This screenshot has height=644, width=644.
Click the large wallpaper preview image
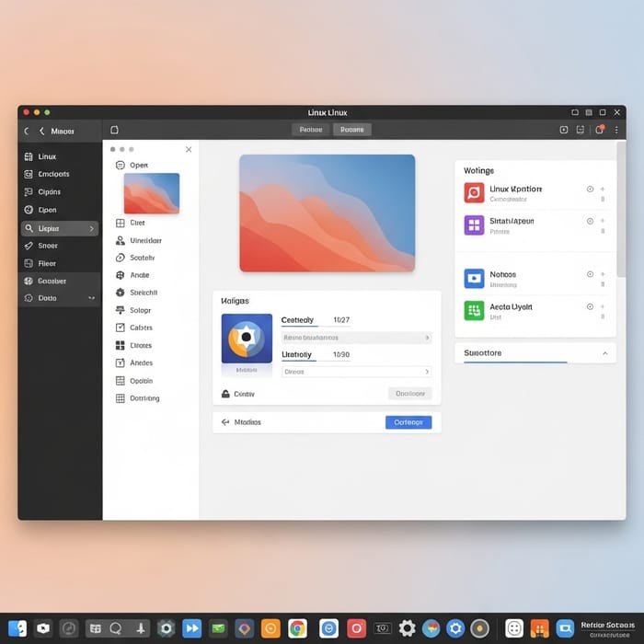(x=327, y=213)
